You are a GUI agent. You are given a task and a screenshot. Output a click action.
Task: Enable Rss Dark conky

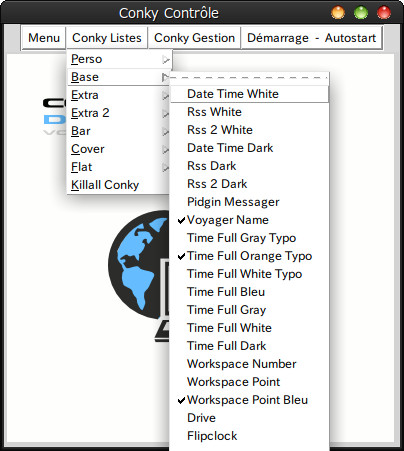pos(249,166)
